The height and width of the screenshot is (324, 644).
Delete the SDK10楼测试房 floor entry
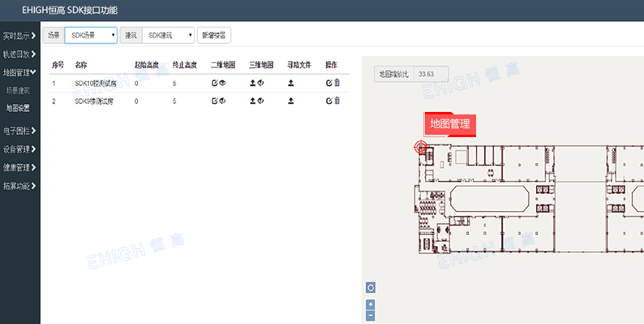[337, 83]
